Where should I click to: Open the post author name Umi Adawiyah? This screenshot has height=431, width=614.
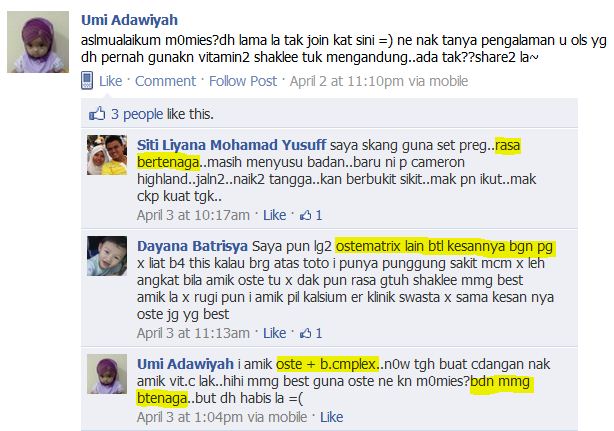click(x=129, y=20)
